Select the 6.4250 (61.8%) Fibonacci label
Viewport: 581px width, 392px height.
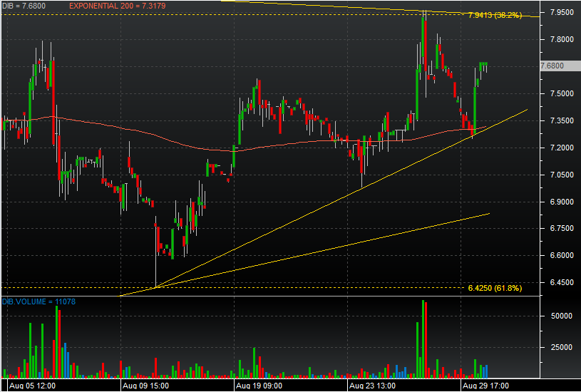click(x=495, y=288)
